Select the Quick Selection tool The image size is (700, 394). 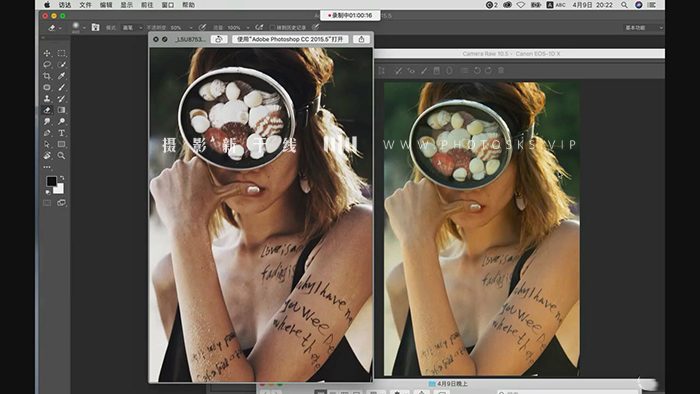pos(62,64)
